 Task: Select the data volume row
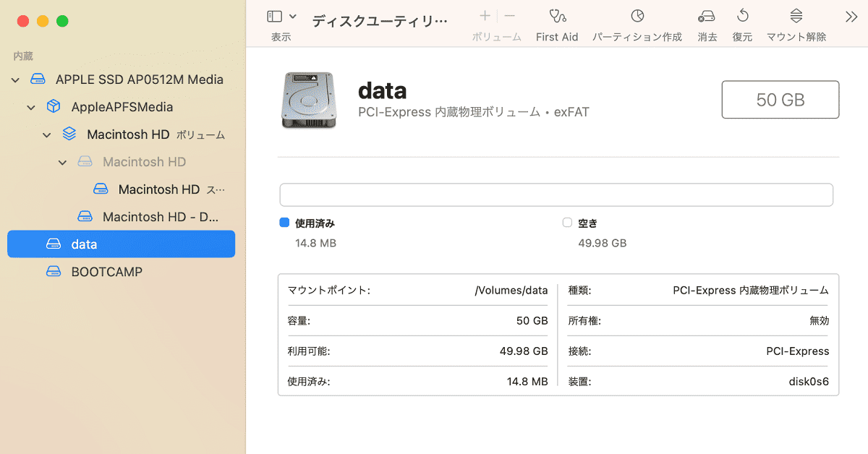121,244
